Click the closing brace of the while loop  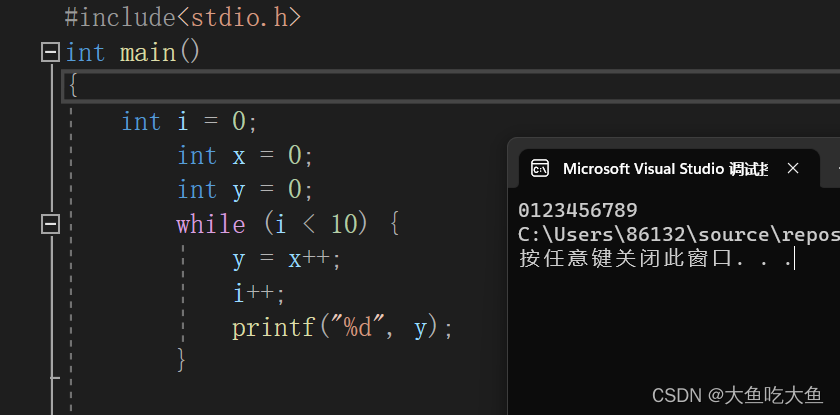point(181,360)
